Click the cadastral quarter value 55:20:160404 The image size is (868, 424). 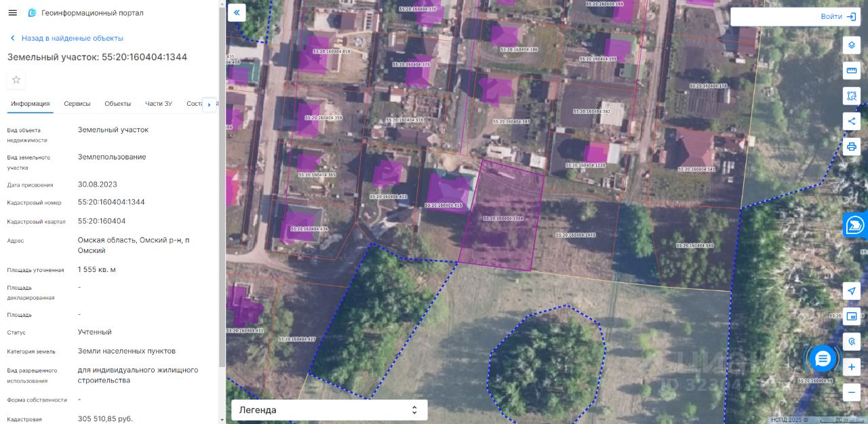(102, 221)
